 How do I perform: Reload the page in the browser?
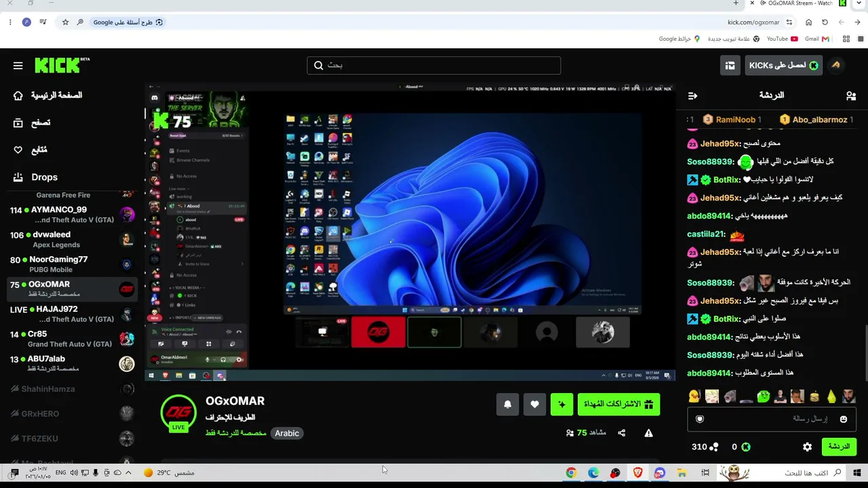pos(825,22)
